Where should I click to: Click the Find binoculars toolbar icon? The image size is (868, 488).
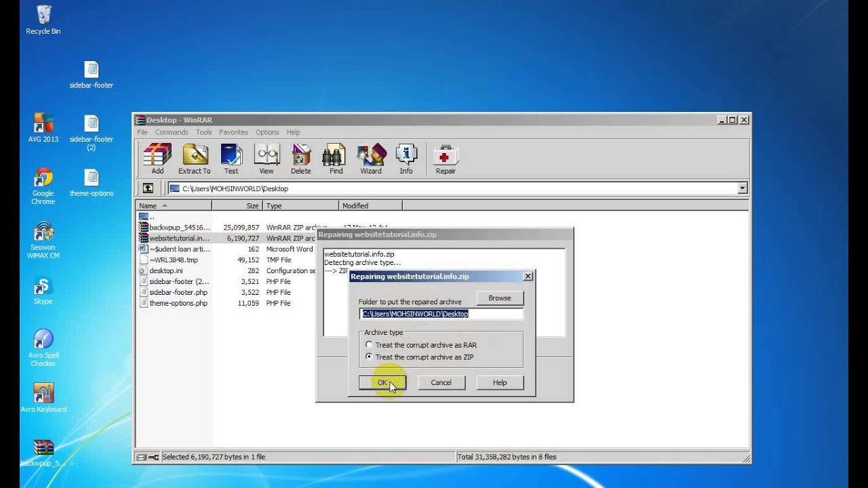coord(336,159)
